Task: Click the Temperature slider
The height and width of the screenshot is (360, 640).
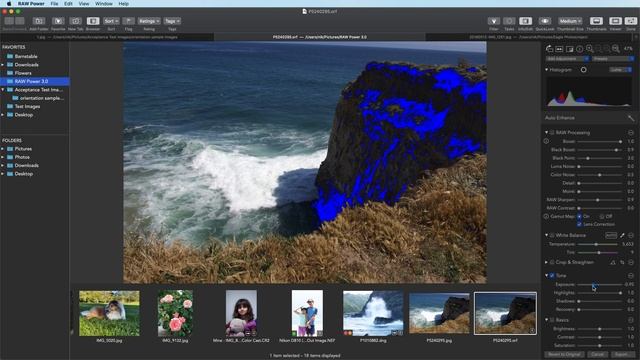Action: pos(598,244)
